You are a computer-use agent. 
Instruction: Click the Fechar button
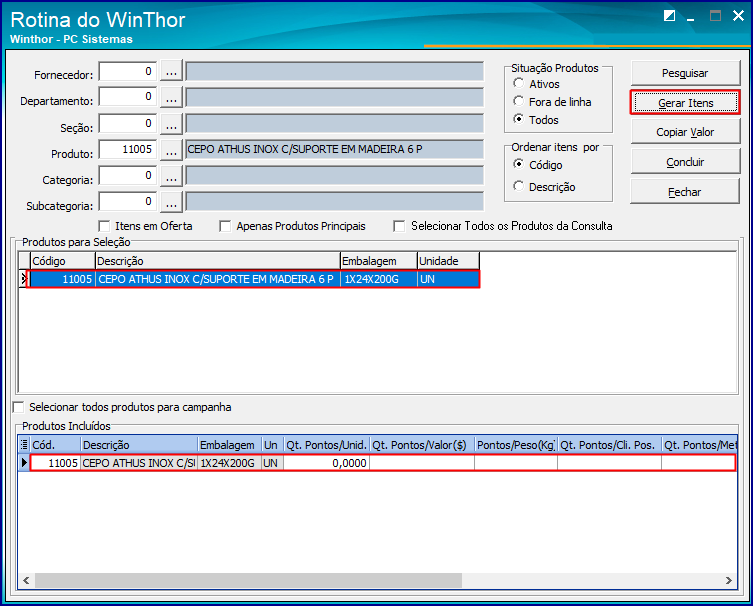(685, 192)
